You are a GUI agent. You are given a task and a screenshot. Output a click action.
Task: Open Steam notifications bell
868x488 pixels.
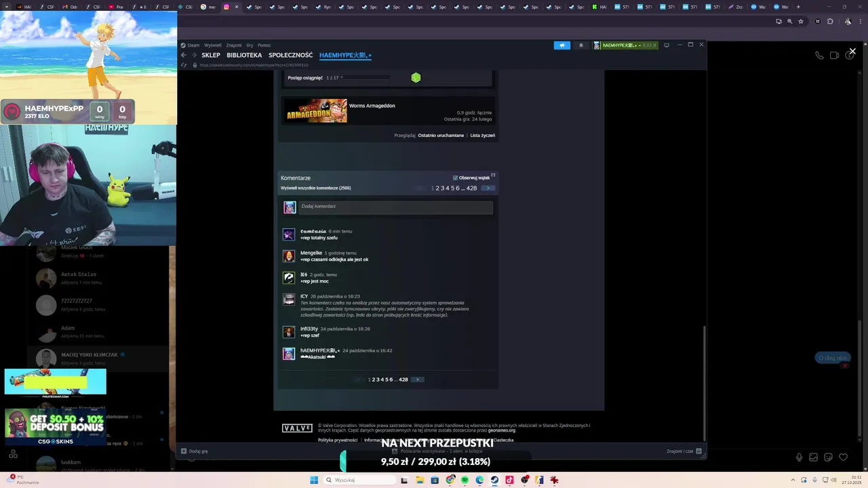click(x=580, y=45)
